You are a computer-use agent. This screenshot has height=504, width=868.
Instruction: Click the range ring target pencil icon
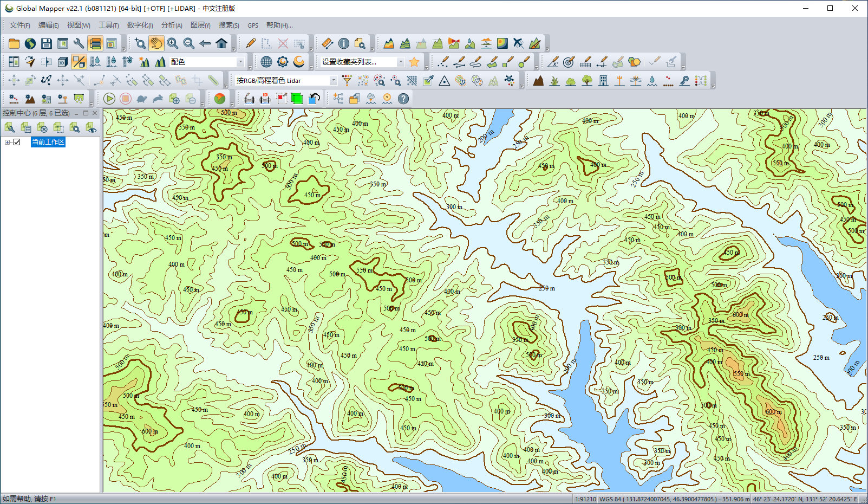click(569, 62)
